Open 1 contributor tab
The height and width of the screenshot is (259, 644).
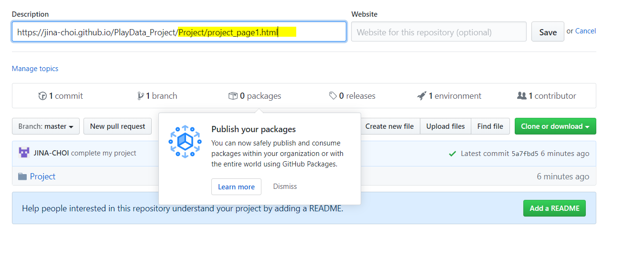coord(547,96)
